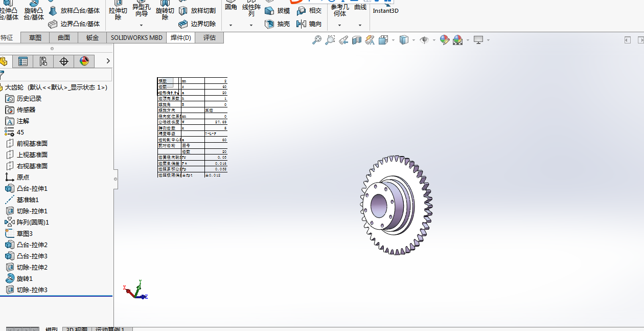644x331 pixels.
Task: Click the Shell (抽壳) tool
Action: coord(278,24)
